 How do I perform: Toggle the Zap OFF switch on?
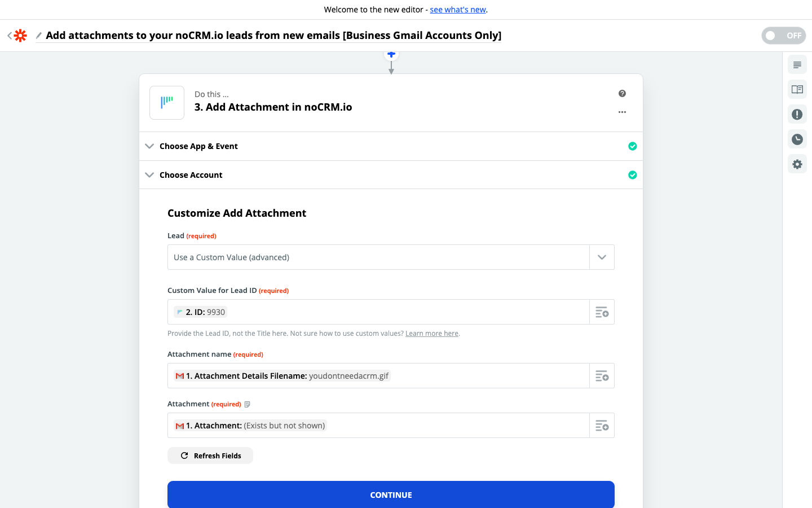[x=783, y=36]
